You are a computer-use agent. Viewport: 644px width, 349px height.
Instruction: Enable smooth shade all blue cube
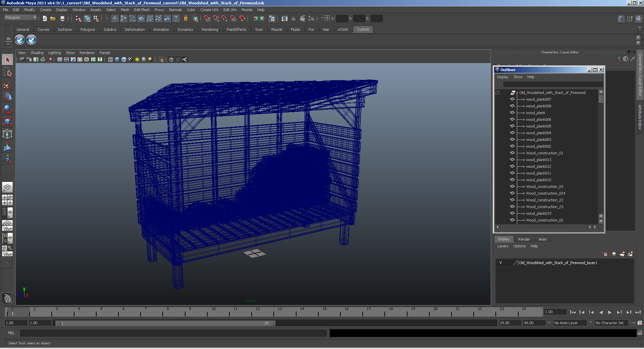point(117,59)
